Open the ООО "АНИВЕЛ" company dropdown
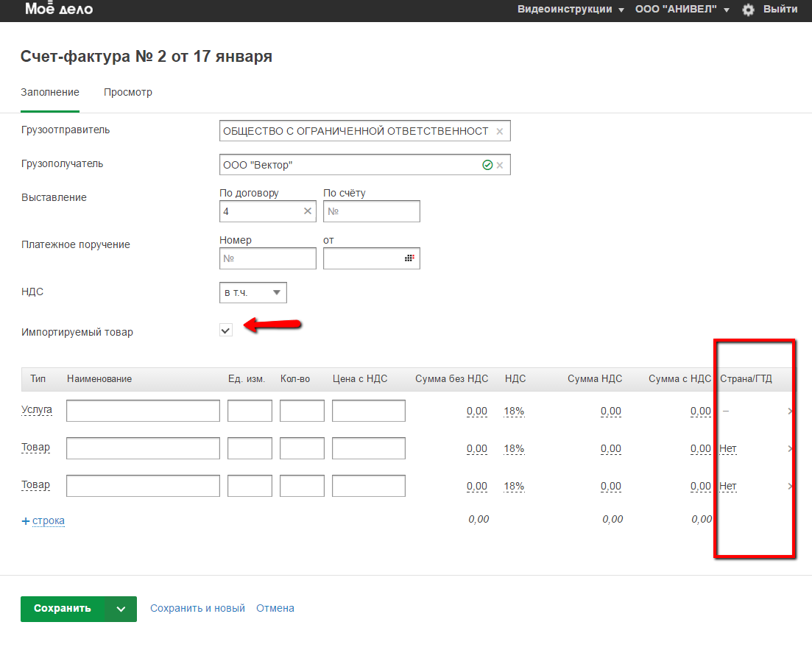Image resolution: width=812 pixels, height=650 pixels. (682, 10)
